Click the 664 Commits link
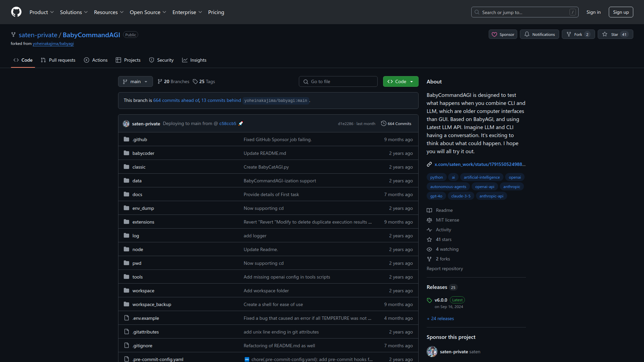Image resolution: width=644 pixels, height=362 pixels. pos(396,124)
